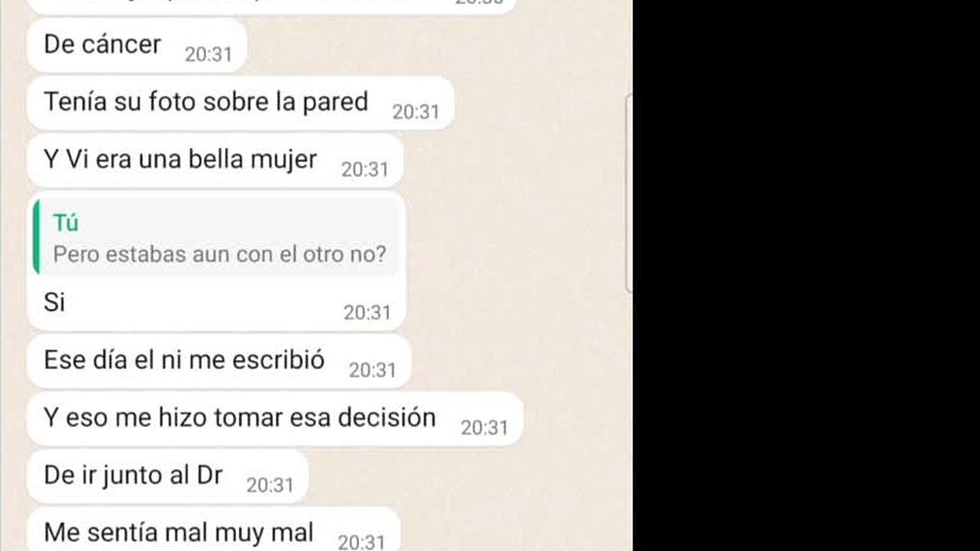Click the timestamp beside 'Tenía su foto sobre la pared'
The image size is (980, 551).
click(x=416, y=112)
